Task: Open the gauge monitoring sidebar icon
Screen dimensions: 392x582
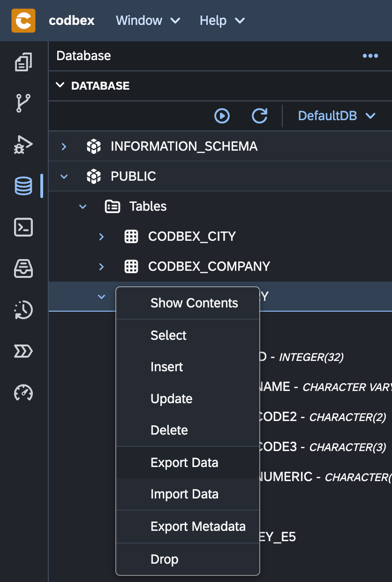Action: pos(23,392)
